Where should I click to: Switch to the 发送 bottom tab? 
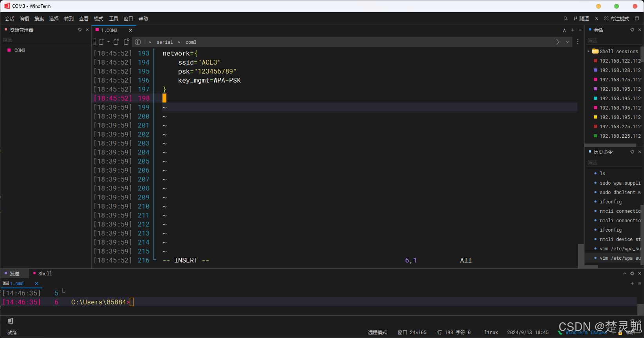tap(14, 273)
